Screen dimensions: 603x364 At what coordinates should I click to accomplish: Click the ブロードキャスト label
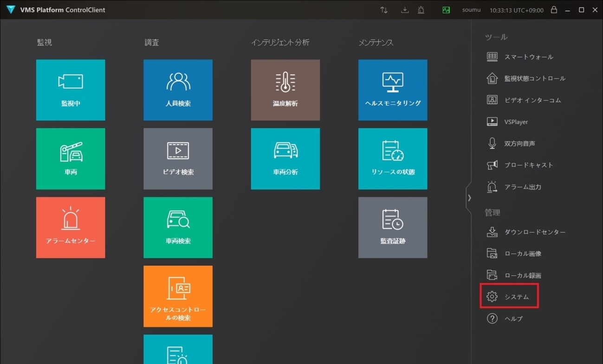coord(529,165)
